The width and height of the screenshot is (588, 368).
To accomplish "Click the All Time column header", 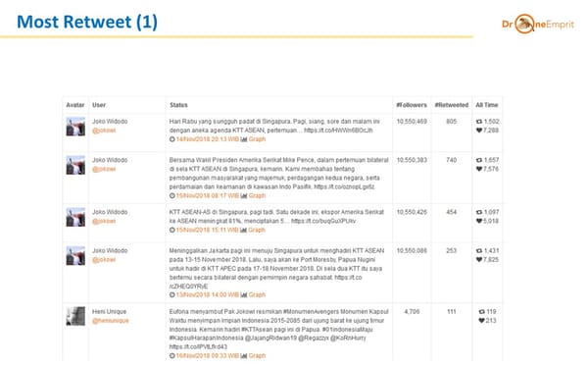I will [487, 105].
